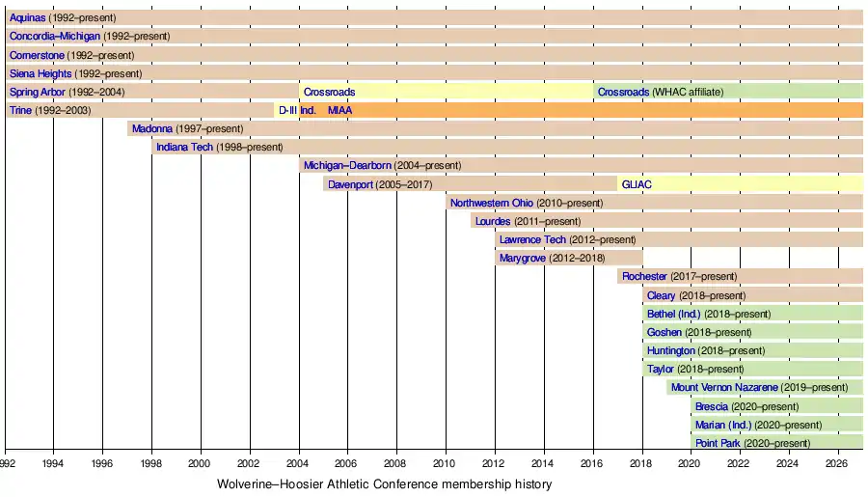Click the Concordia–Michigan team link
This screenshot has height=497, width=868.
pos(54,36)
